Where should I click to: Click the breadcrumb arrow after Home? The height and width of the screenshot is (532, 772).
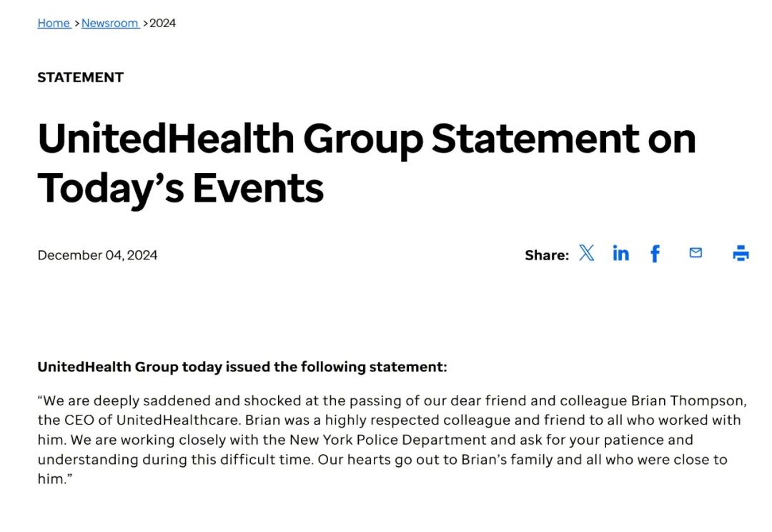(x=76, y=23)
